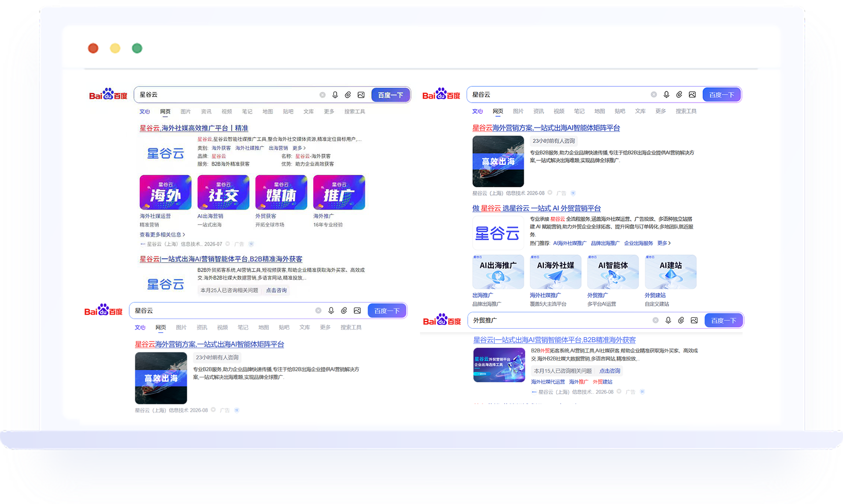The image size is (843, 504).
Task: Open the pink 社交 thumbnail card
Action: tap(223, 192)
